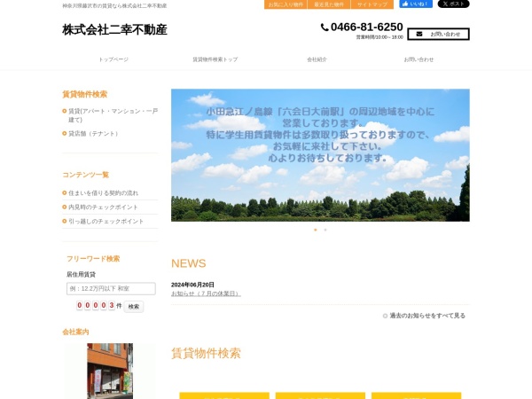The width and height of the screenshot is (532, 399).
Task: Click the news date 2024年06月20日
Action: click(x=192, y=285)
